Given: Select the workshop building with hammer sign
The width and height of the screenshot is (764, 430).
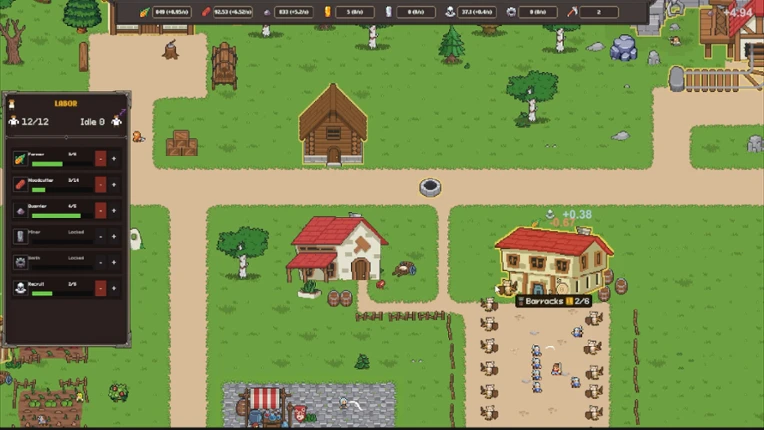Looking at the screenshot, I should point(338,248).
